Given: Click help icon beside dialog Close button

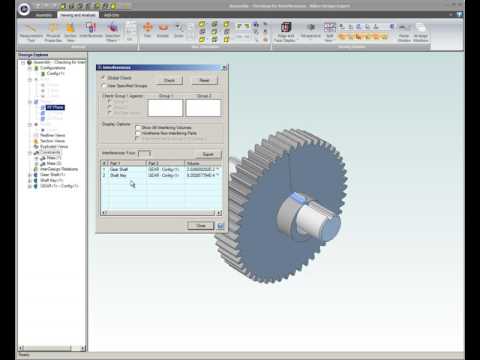Looking at the screenshot, I should [220, 226].
